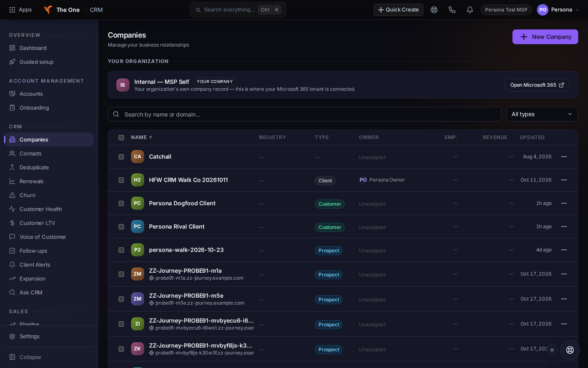Click the Client type badge for HFW CRM

point(325,181)
